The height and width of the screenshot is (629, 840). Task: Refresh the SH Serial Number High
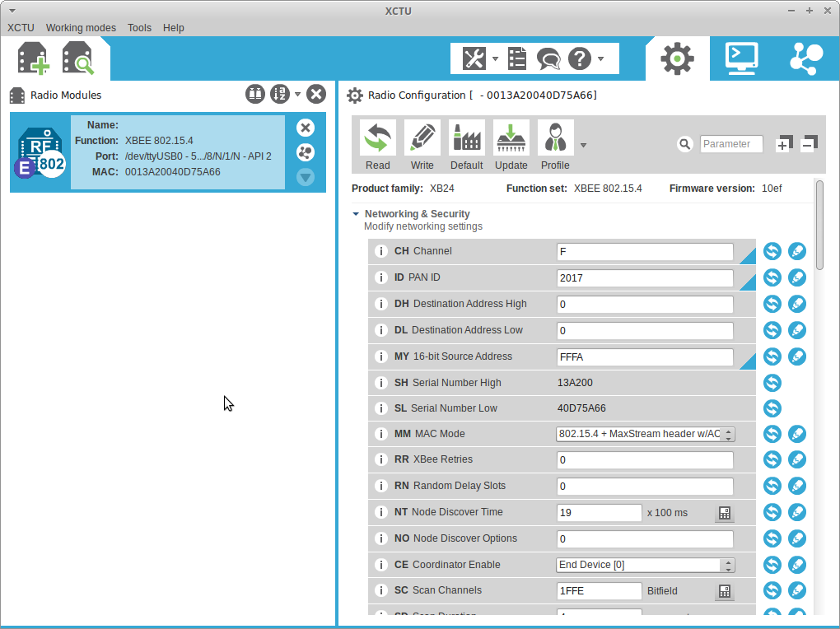coord(772,383)
